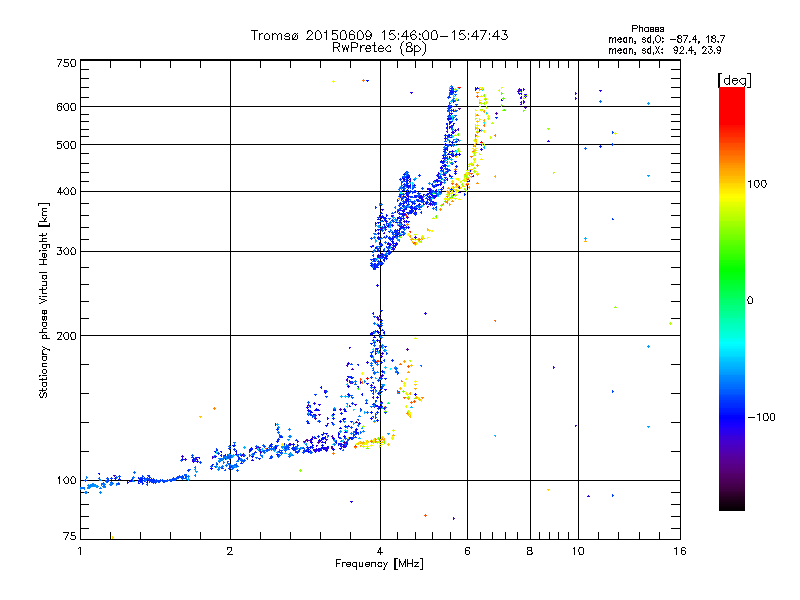Click the colorbar "100" tick label
800x600 pixels.
pos(757,184)
